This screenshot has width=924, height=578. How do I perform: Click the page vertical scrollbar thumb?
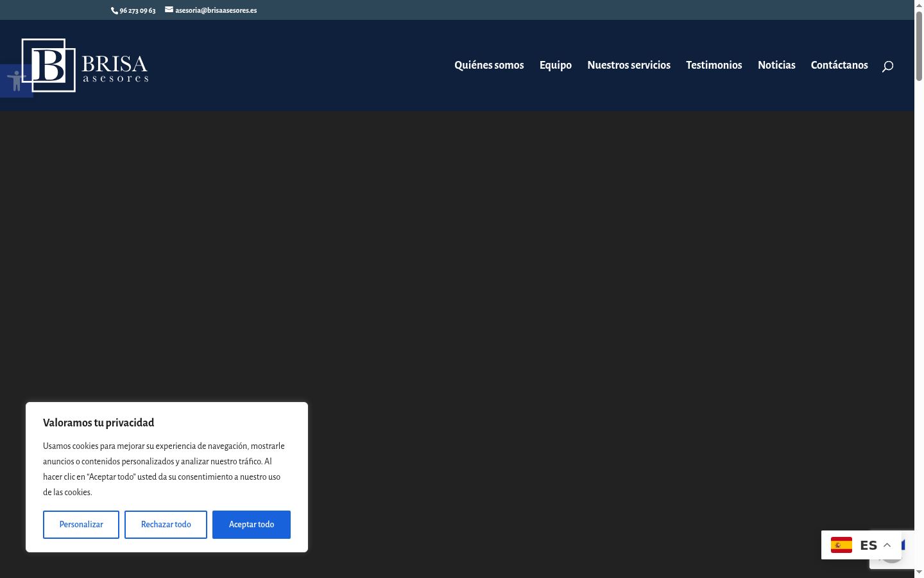point(919,45)
